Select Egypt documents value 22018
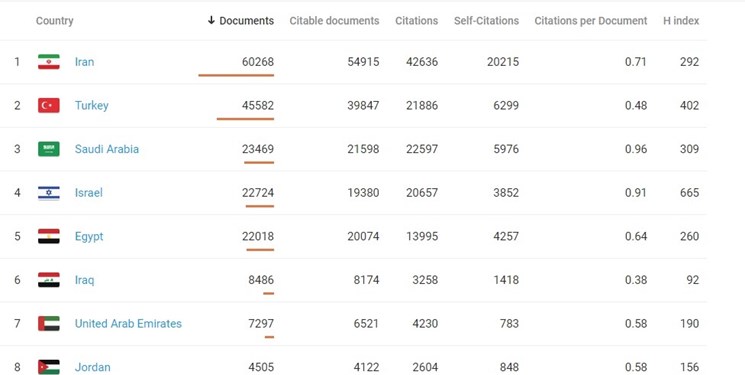 point(258,236)
